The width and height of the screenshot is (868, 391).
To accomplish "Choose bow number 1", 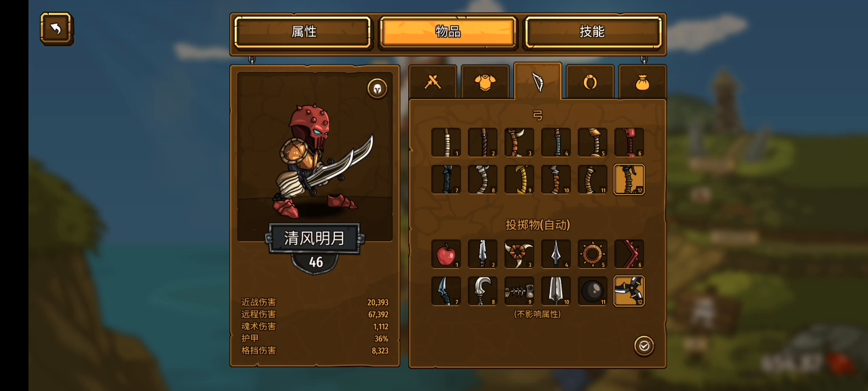I will [x=446, y=143].
